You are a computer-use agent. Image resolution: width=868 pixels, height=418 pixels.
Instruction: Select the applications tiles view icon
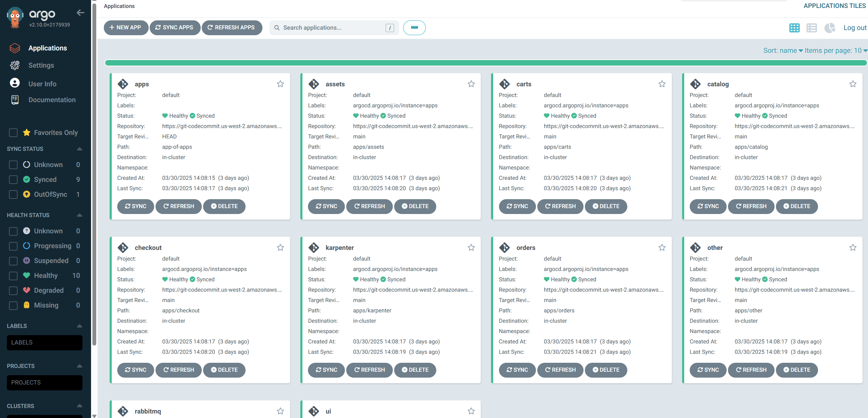(x=794, y=28)
